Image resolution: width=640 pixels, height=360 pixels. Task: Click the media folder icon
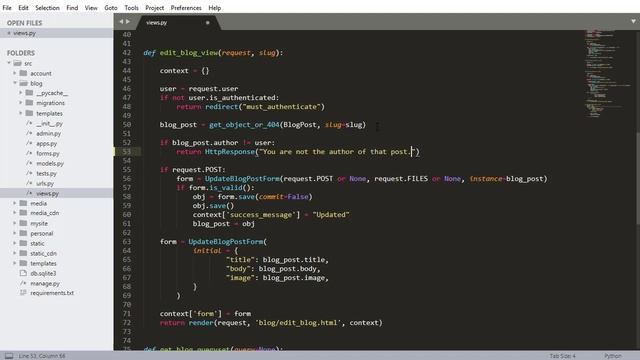point(23,203)
